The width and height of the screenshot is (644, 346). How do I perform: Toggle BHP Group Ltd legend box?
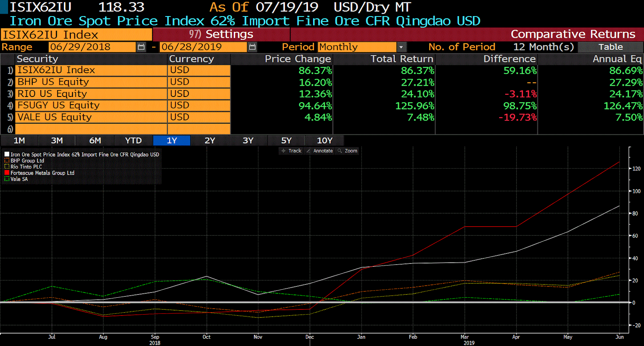tap(7, 161)
